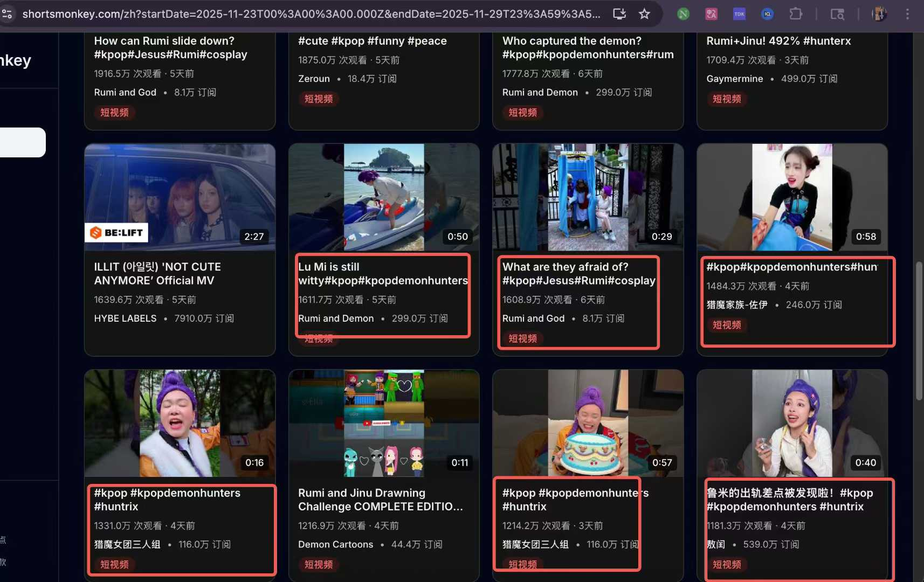
Task: Click 短视频 tag on 猎魔家族-佐伊 card
Action: pyautogui.click(x=727, y=325)
